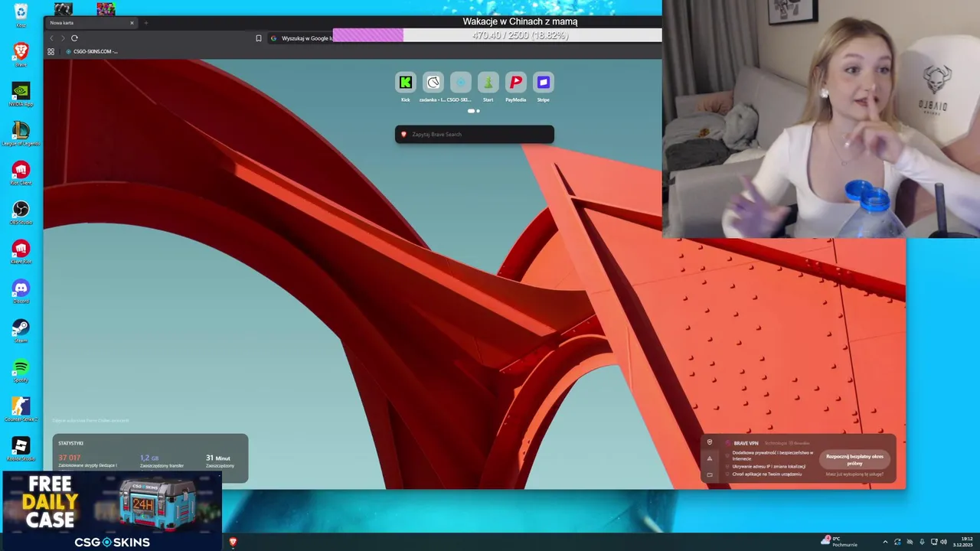The width and height of the screenshot is (980, 551).
Task: Click the sync tray icon
Action: [897, 542]
